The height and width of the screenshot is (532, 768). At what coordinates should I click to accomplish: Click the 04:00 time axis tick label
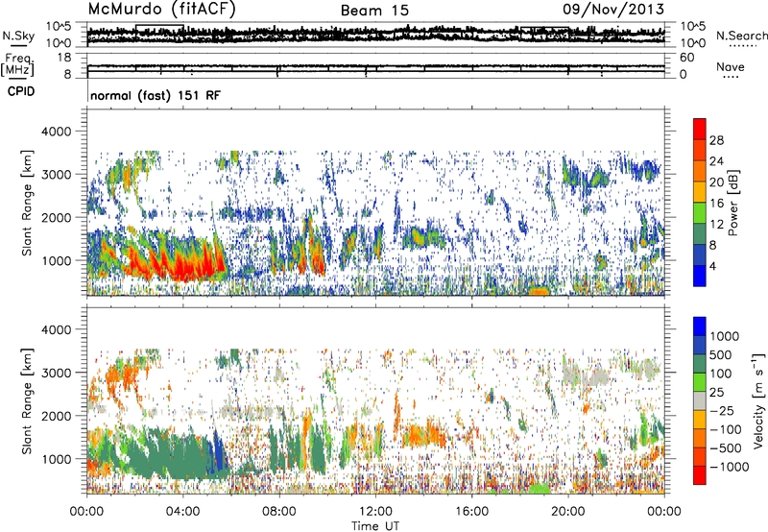tap(182, 512)
